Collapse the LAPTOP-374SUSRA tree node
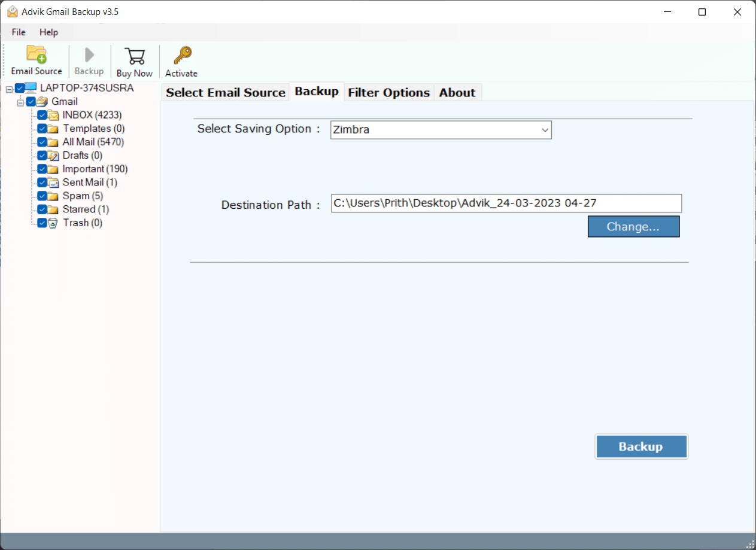The width and height of the screenshot is (756, 550). (9, 89)
